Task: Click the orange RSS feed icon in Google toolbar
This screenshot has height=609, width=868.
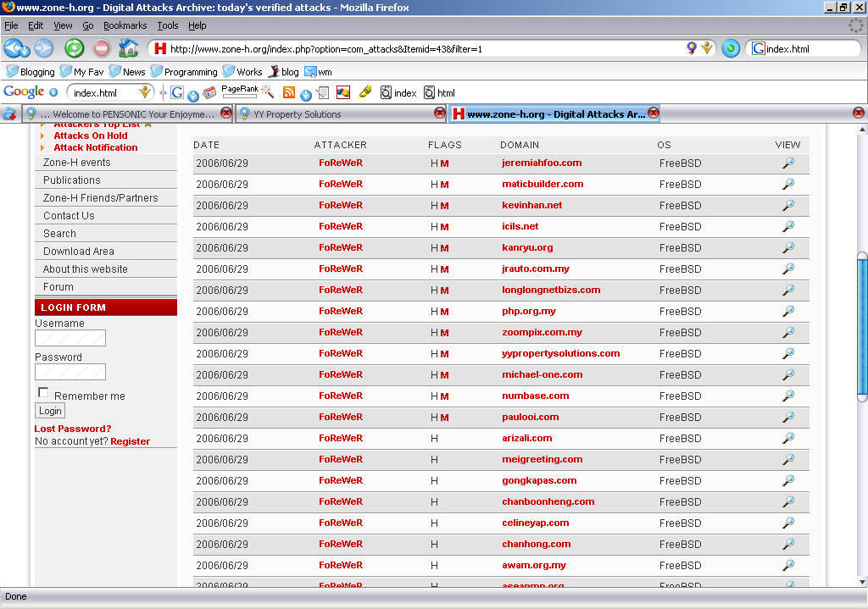Action: click(x=288, y=92)
